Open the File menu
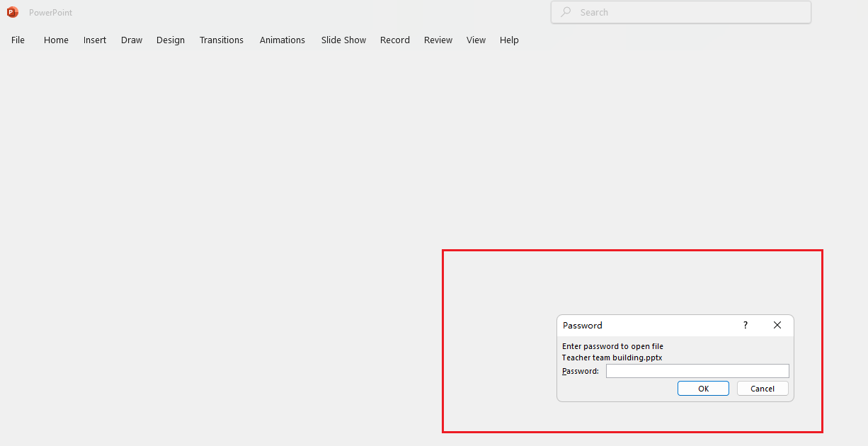Screen dimensions: 868x446 pos(18,40)
